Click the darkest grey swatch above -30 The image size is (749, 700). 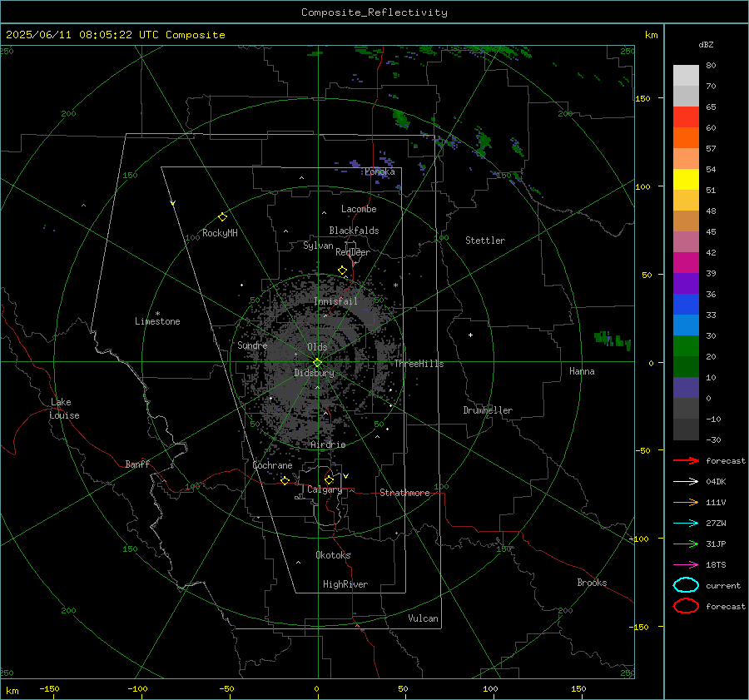[x=686, y=429]
